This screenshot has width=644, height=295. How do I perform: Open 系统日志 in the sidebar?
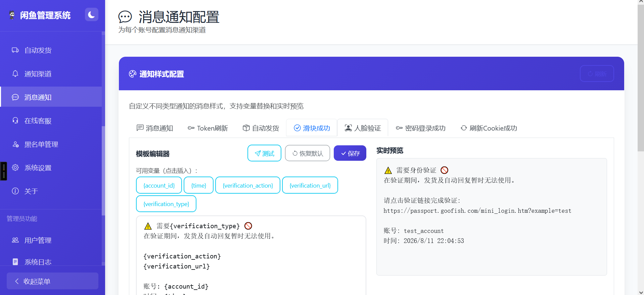click(x=51, y=261)
